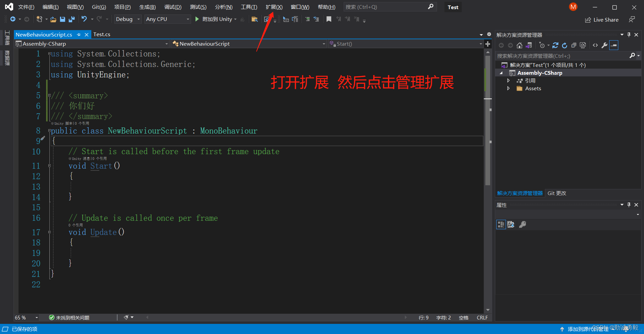Toggle Preview Selected Items in Solution Explorer
The width and height of the screenshot is (644, 334).
[x=614, y=45]
